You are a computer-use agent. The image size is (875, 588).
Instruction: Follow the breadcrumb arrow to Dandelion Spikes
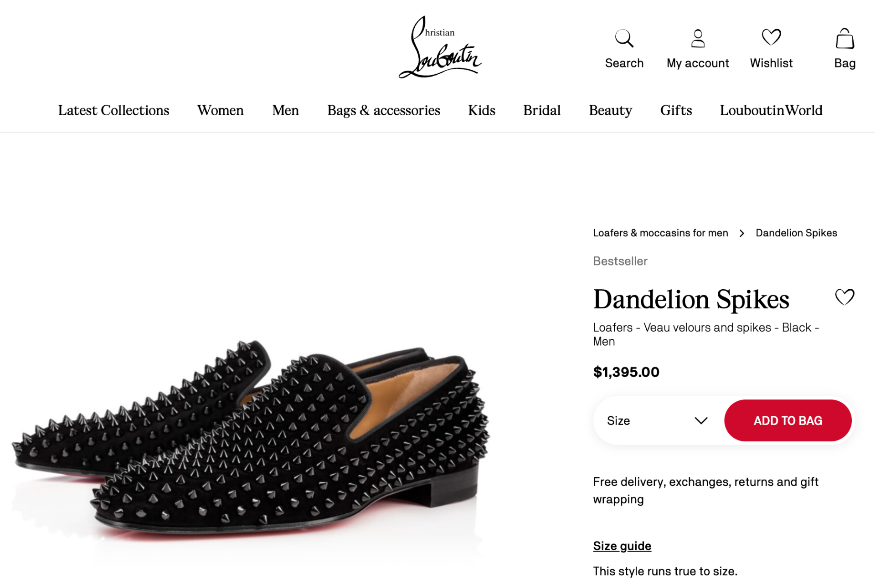click(742, 233)
